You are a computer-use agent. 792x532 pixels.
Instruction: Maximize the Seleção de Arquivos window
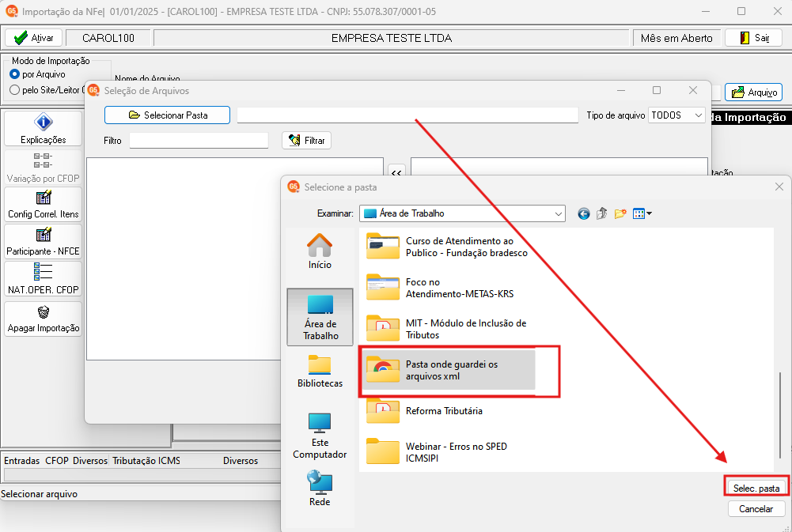[657, 90]
